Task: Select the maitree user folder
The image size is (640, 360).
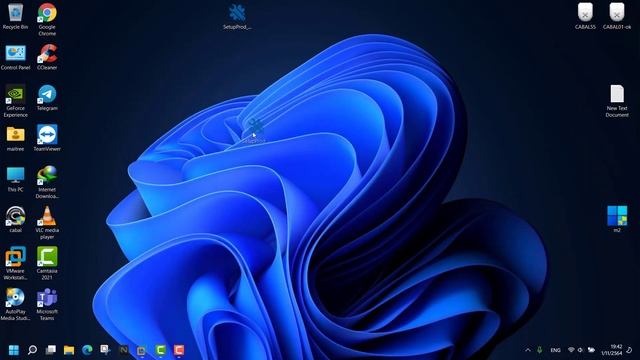Action: (x=16, y=139)
